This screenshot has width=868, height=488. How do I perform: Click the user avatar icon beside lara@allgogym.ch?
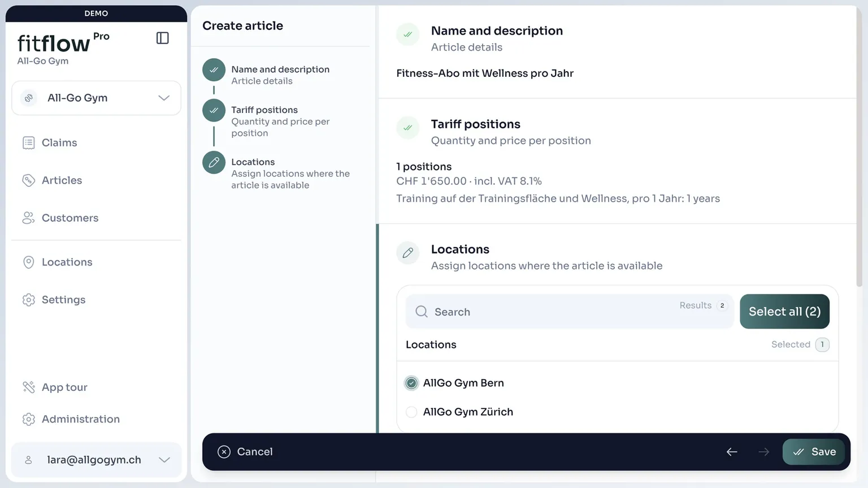point(28,460)
